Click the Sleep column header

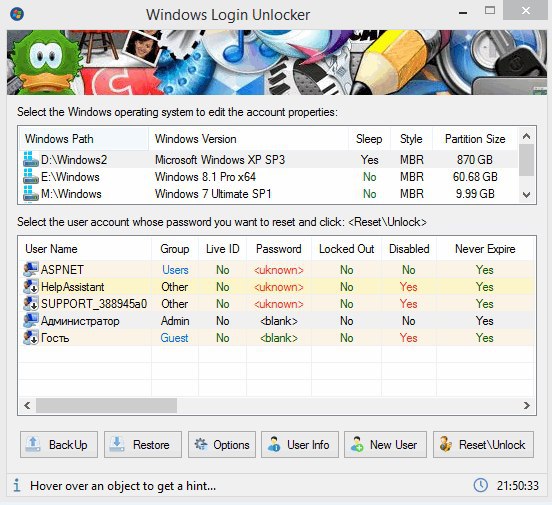pos(369,139)
